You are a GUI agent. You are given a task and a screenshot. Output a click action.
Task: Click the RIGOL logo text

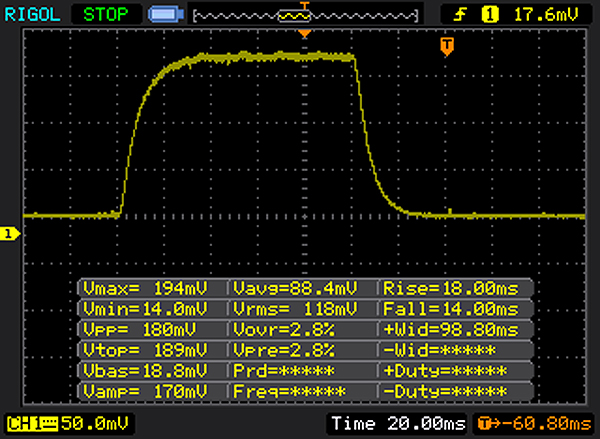tap(32, 15)
